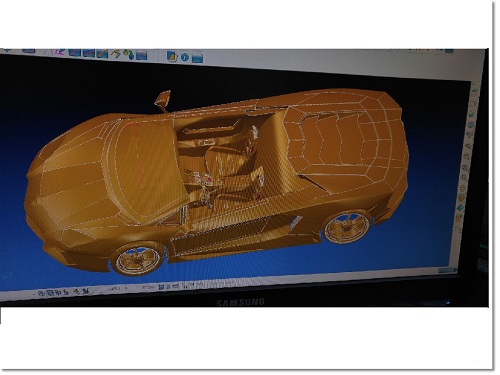Viewport: 500px width, 375px height.
Task: Select the blue surface icon with orange line
Action: [x=102, y=53]
